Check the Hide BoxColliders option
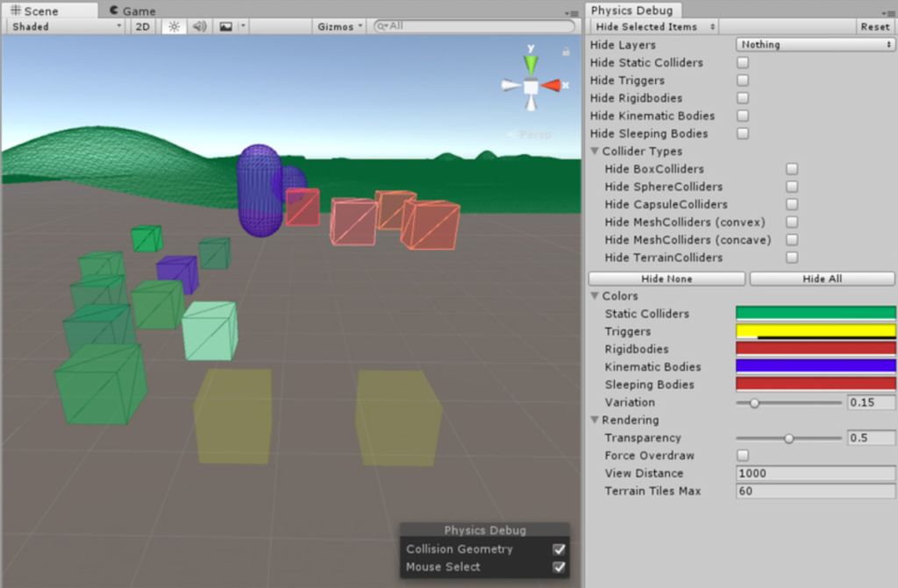Screen dimensions: 898x588 [x=792, y=168]
